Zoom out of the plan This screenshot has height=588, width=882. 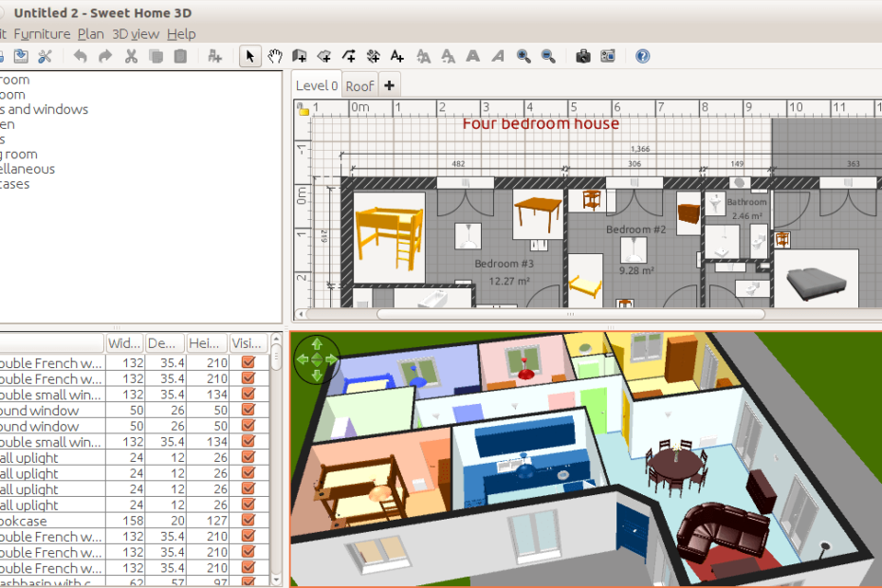coord(548,56)
